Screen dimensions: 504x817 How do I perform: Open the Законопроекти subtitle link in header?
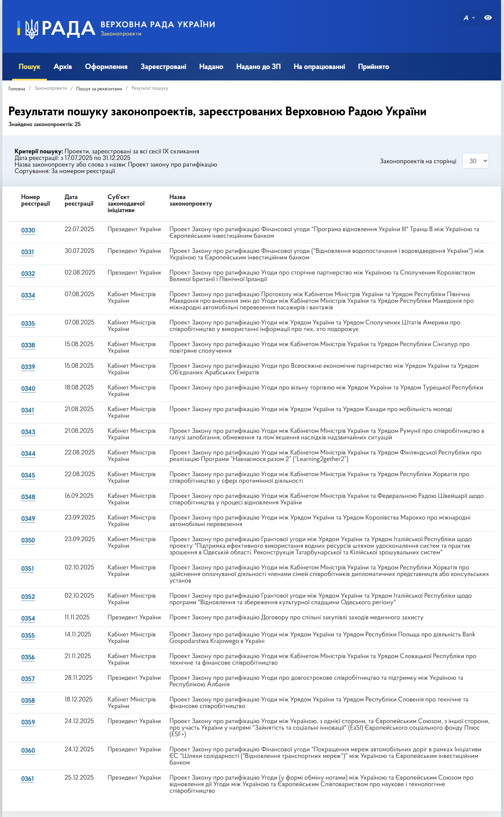tap(121, 34)
